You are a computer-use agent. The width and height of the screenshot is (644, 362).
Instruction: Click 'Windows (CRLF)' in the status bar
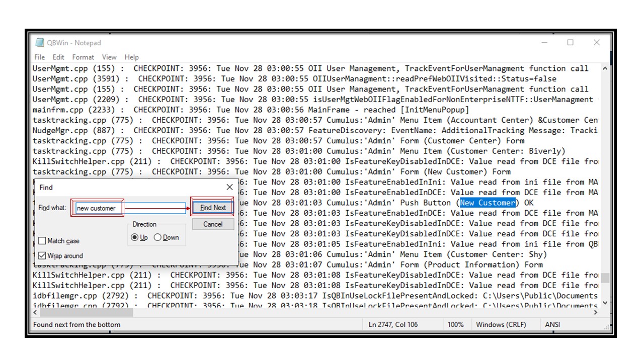(501, 325)
